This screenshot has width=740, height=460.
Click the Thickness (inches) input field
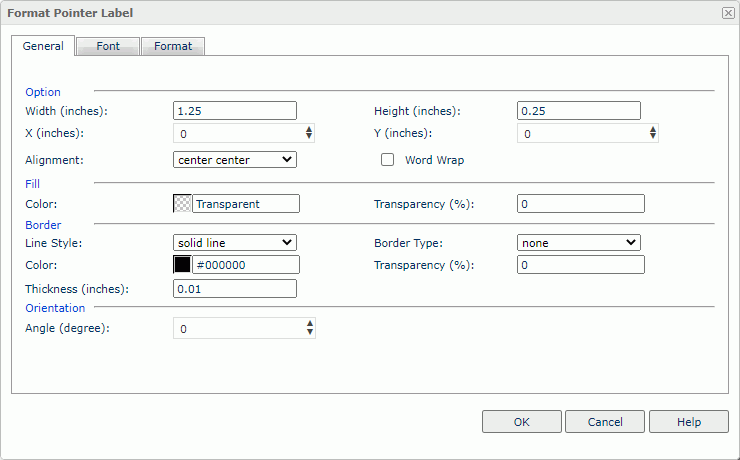[x=235, y=289]
